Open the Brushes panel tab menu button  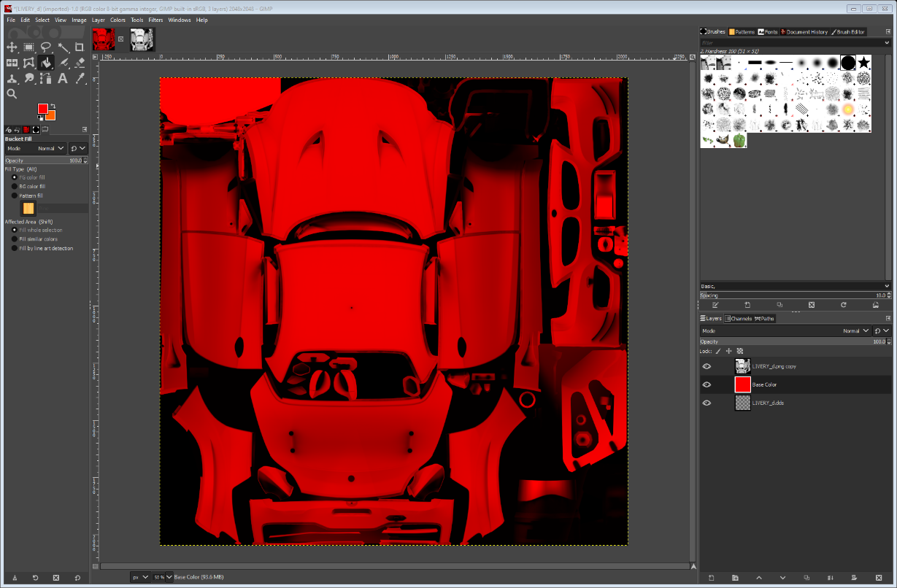888,31
